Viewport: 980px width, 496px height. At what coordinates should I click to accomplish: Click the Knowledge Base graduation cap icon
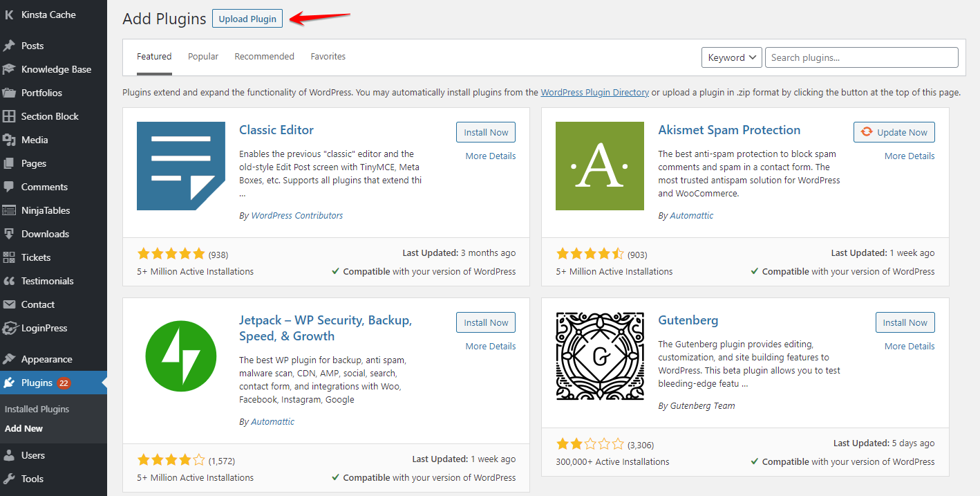9,69
